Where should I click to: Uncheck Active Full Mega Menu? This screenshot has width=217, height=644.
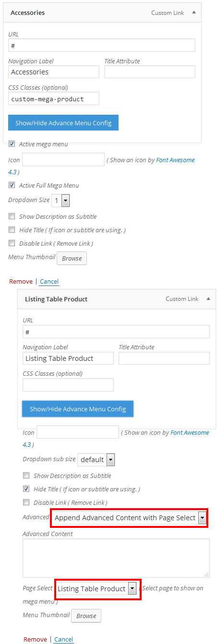pyautogui.click(x=12, y=185)
